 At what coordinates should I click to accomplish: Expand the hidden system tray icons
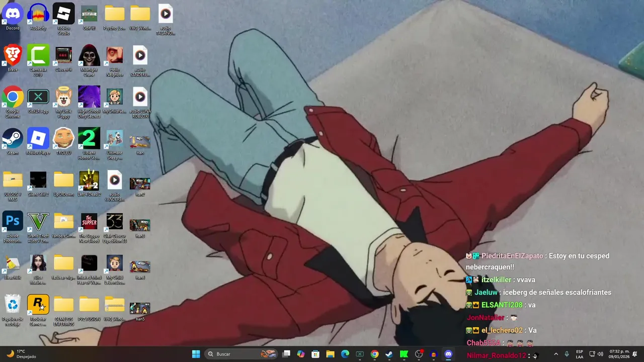[556, 354]
